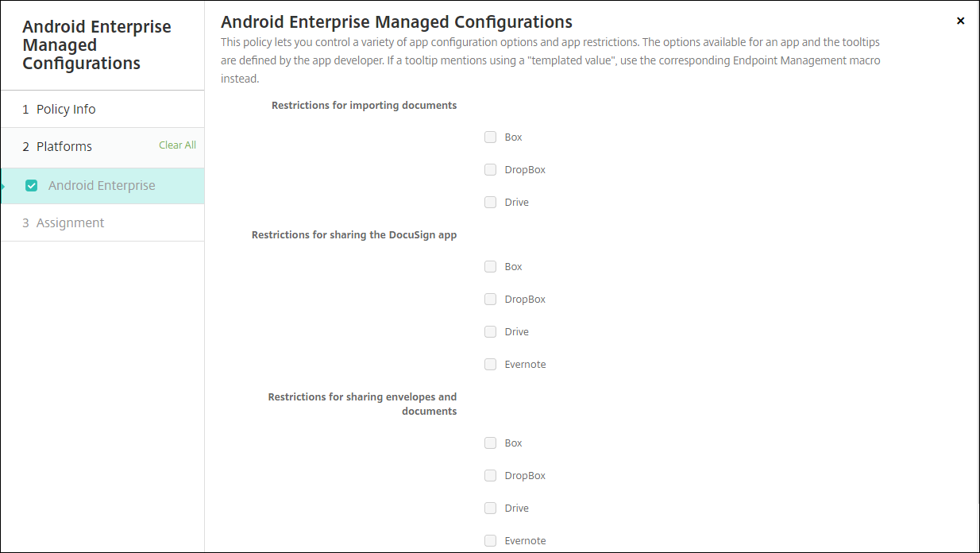Screen dimensions: 980x553
Task: Click the Restrictions for importing documents label
Action: tap(364, 106)
